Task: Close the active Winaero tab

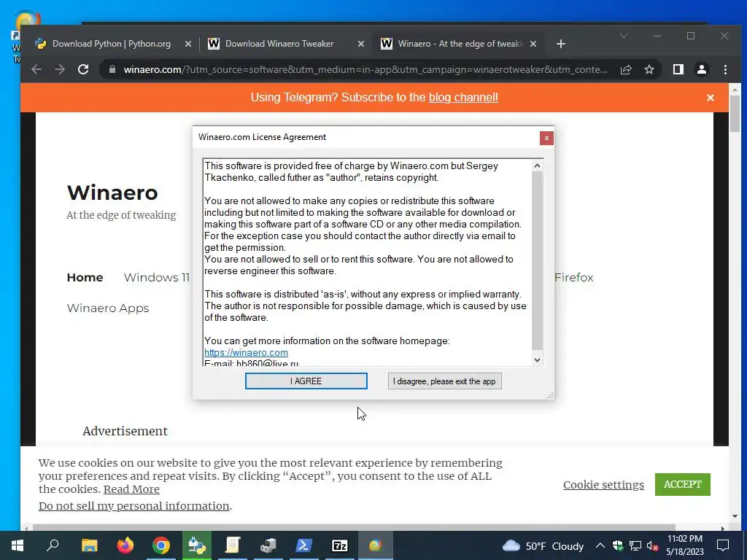Action: [533, 44]
